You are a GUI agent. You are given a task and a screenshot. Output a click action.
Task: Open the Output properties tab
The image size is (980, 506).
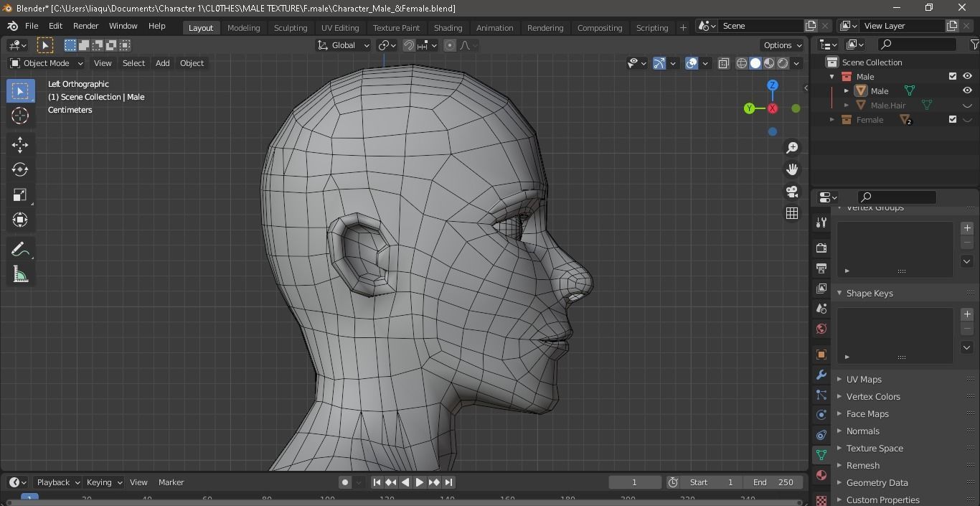coord(821,268)
